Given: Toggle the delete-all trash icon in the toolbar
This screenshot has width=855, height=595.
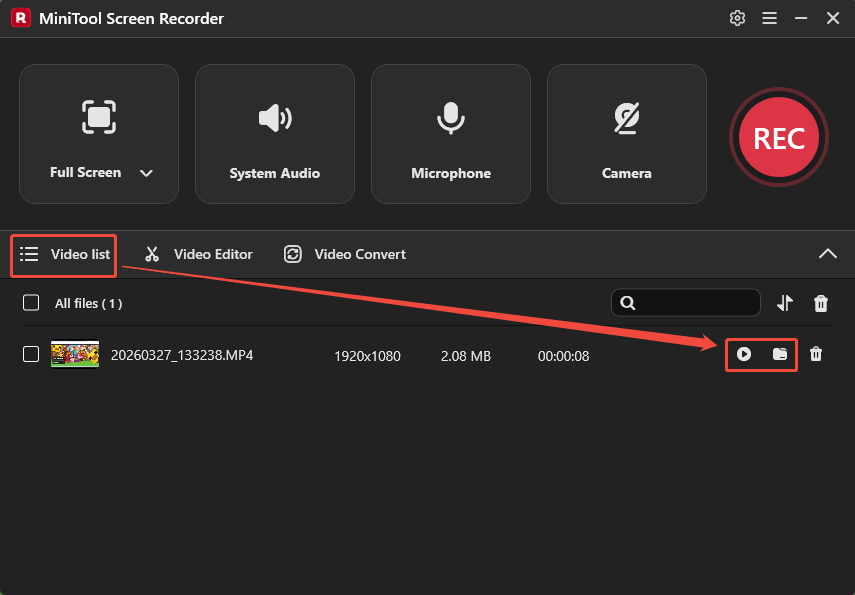Looking at the screenshot, I should (x=820, y=303).
